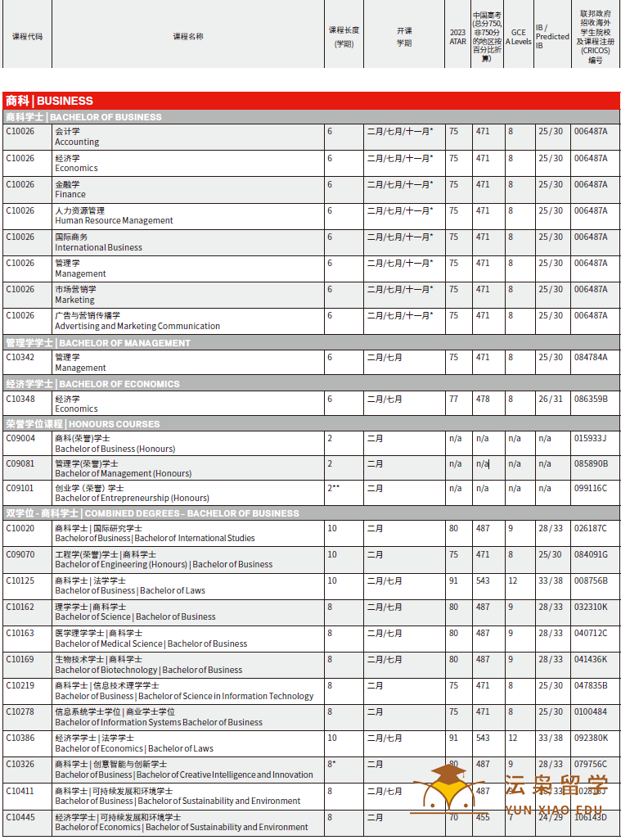Image resolution: width=621 pixels, height=840 pixels.
Task: Click the GCE A Levels column header
Action: pyautogui.click(x=518, y=37)
